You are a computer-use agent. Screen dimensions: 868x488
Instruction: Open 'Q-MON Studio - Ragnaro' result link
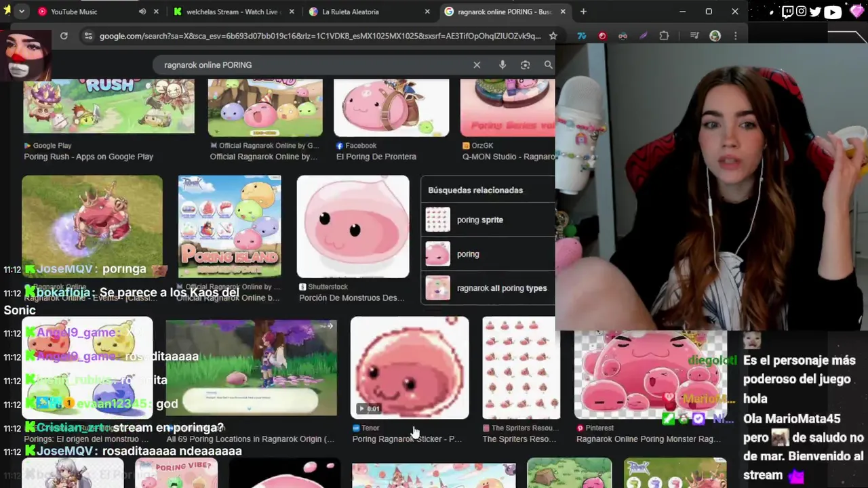pos(509,157)
